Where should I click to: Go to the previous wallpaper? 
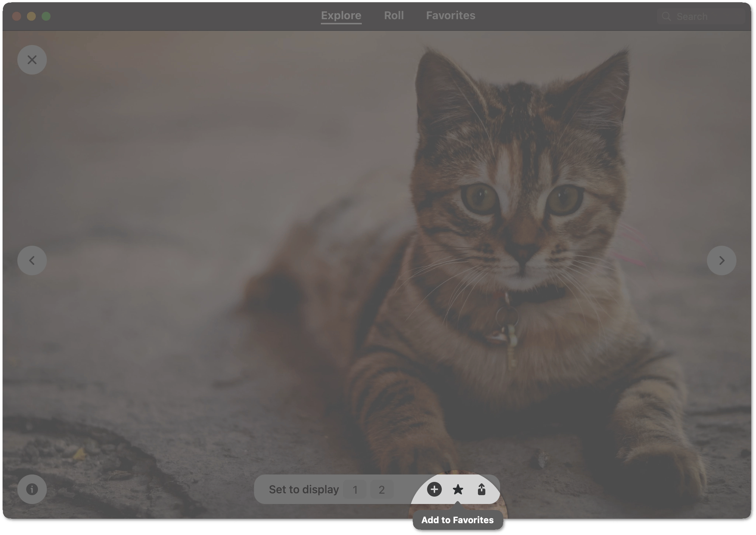coord(32,260)
